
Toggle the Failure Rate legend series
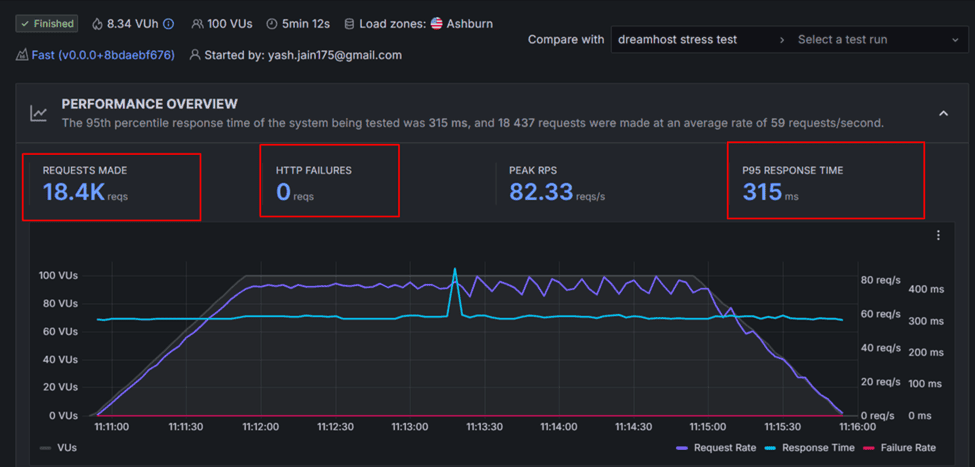(x=900, y=448)
